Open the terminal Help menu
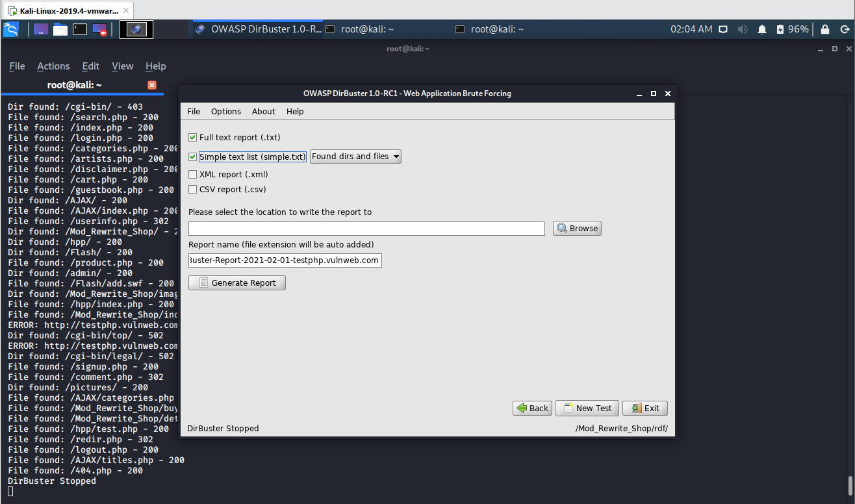The height and width of the screenshot is (504, 855). [156, 66]
